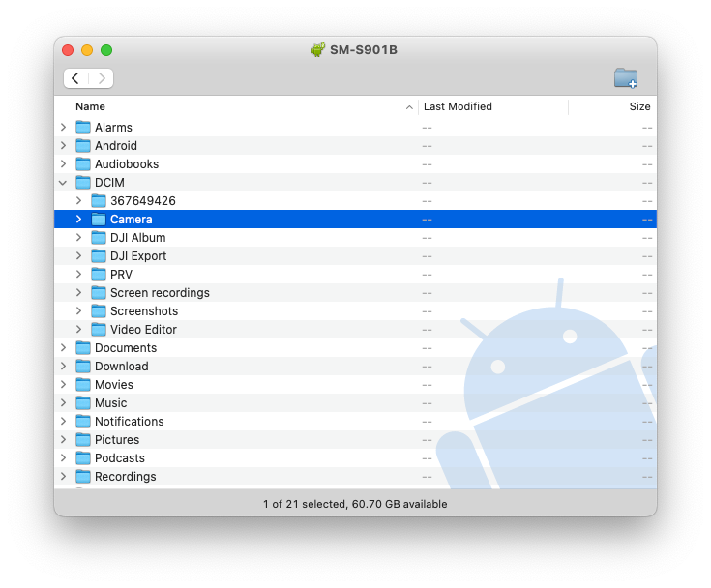
Task: Click the Download folder icon
Action: click(x=83, y=366)
